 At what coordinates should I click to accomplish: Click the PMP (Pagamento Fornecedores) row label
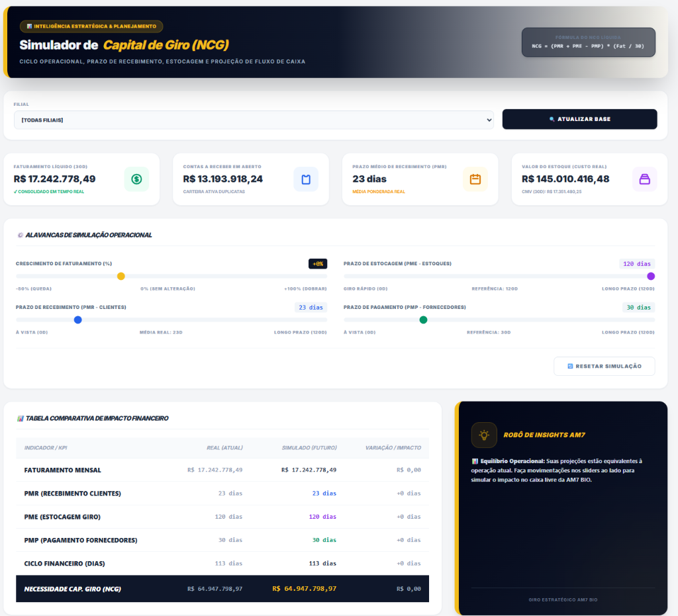[81, 540]
